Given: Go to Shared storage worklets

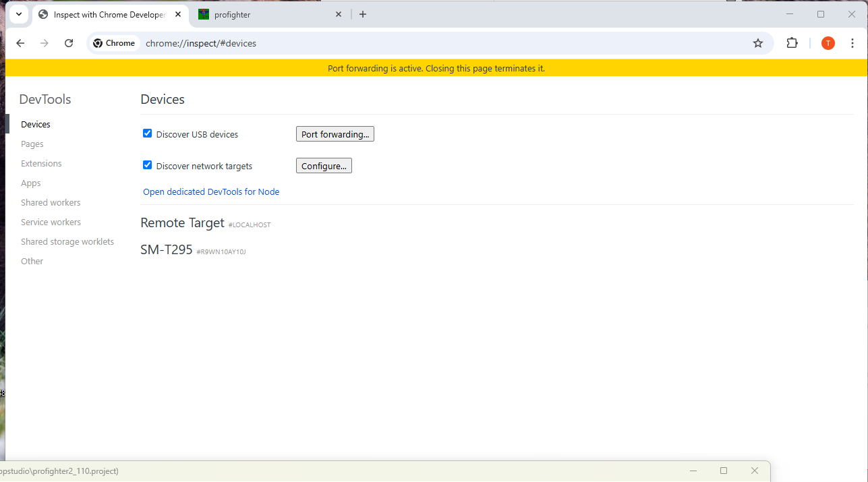Looking at the screenshot, I should click(67, 242).
